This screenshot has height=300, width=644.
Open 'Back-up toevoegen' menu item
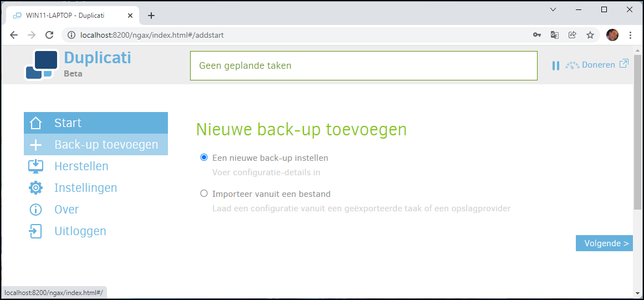click(x=96, y=144)
